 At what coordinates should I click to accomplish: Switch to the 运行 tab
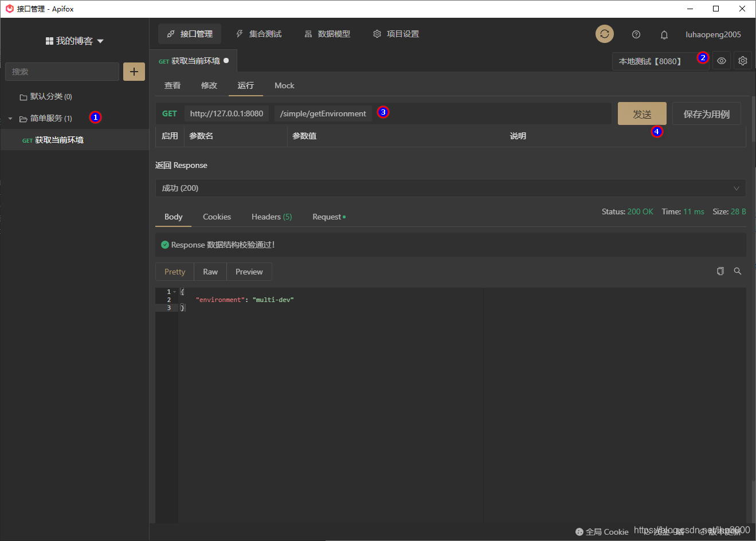246,85
